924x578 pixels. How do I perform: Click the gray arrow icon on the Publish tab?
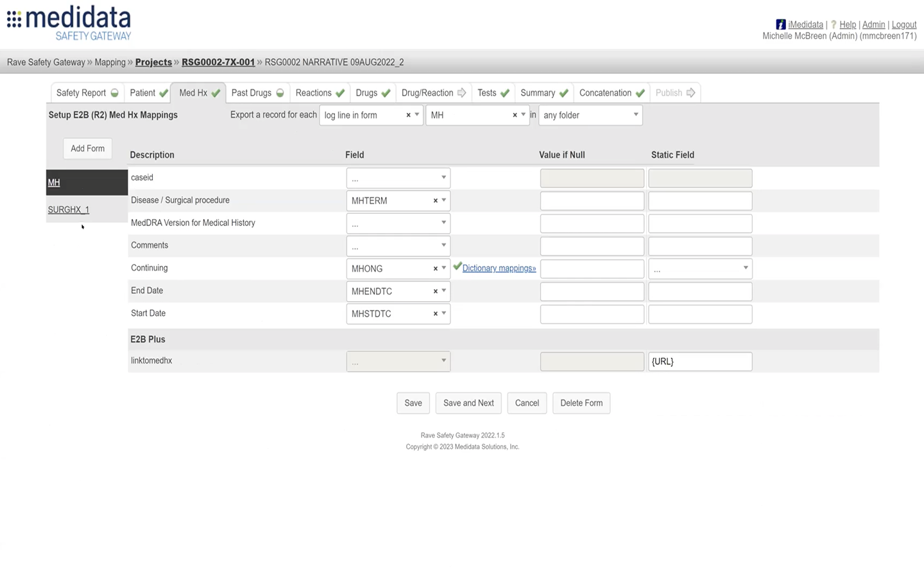coord(691,92)
